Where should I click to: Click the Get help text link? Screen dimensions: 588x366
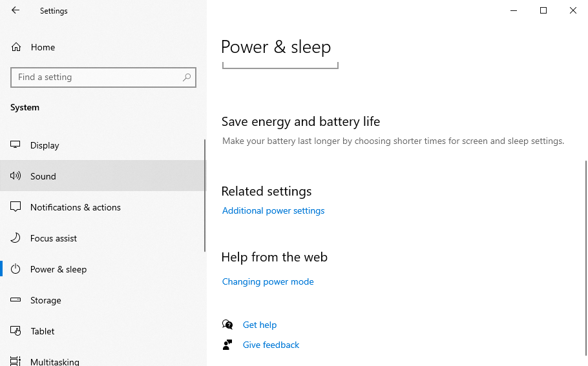tap(260, 325)
